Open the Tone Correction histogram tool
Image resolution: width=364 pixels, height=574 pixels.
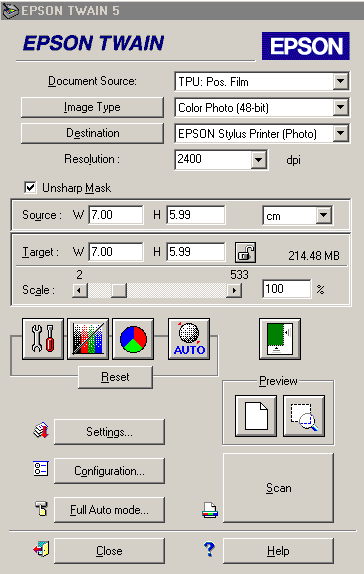(88, 339)
